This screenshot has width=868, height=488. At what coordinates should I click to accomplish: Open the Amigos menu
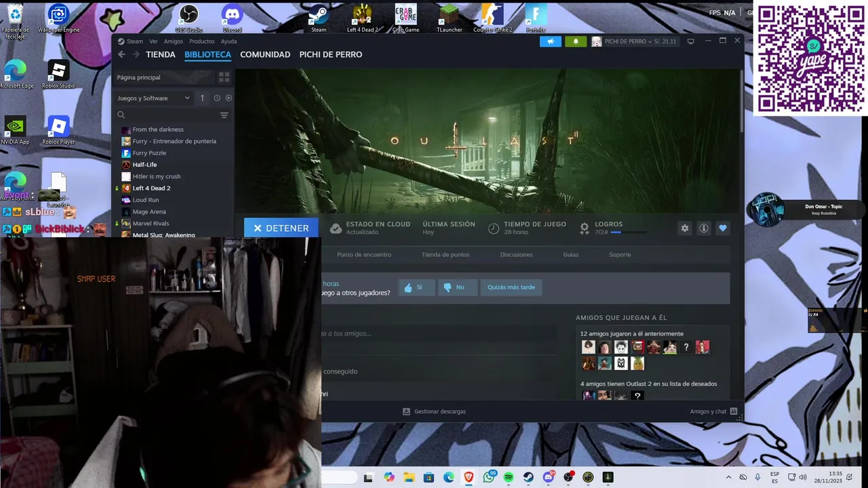pos(173,41)
